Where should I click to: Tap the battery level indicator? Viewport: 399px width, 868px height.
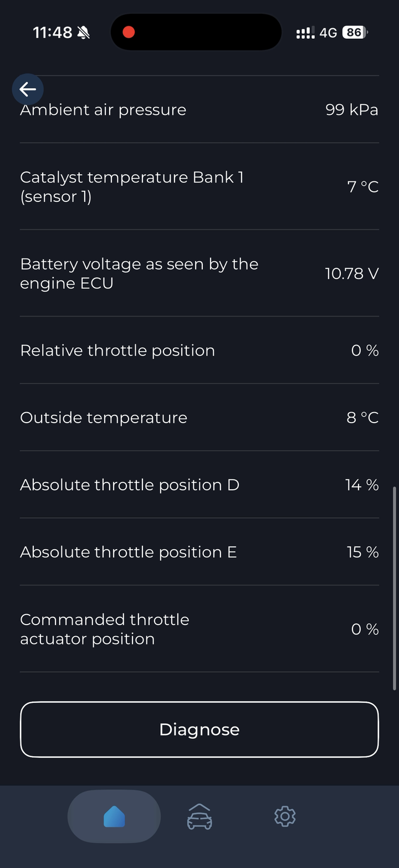(x=355, y=33)
